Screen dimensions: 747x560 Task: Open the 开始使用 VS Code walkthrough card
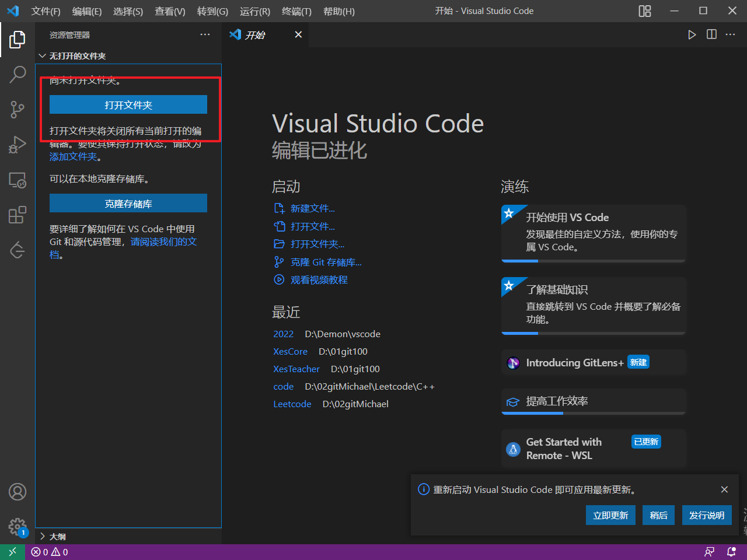594,233
